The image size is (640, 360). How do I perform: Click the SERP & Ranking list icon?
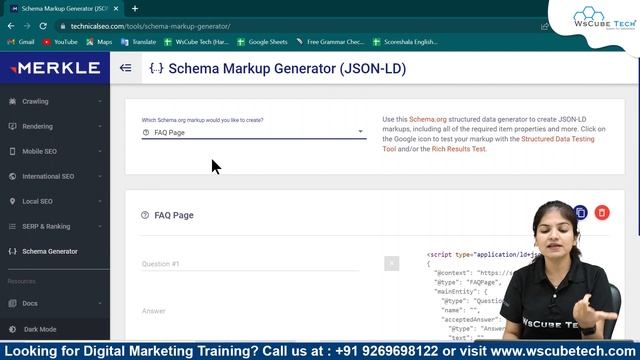(12, 227)
